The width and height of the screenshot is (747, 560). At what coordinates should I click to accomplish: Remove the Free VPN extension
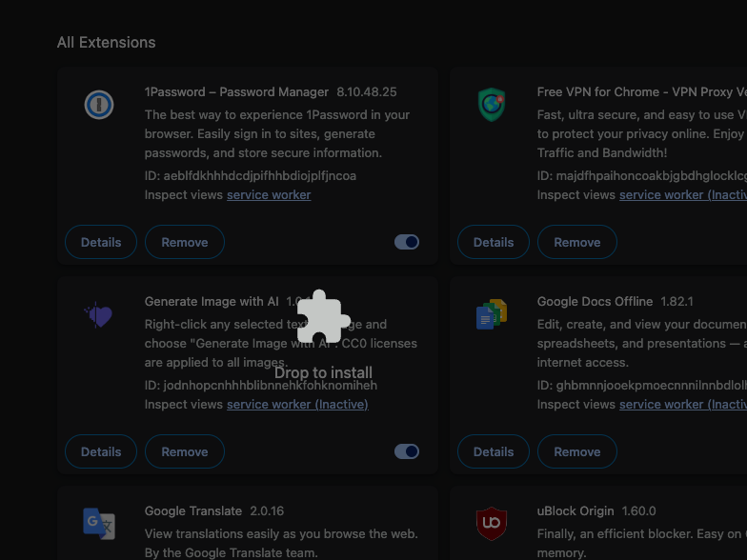577,242
